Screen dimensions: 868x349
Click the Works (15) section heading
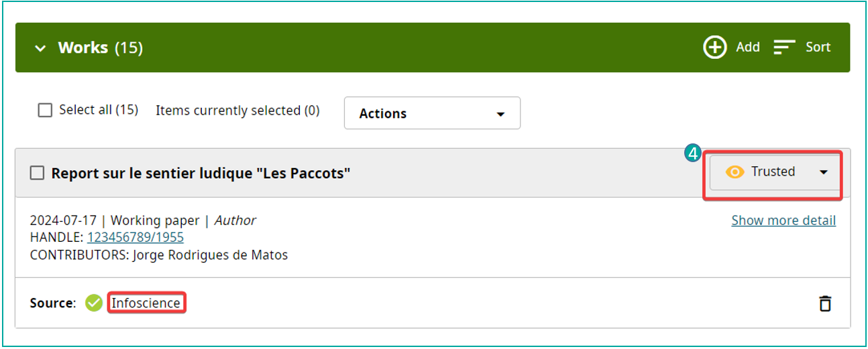(100, 48)
